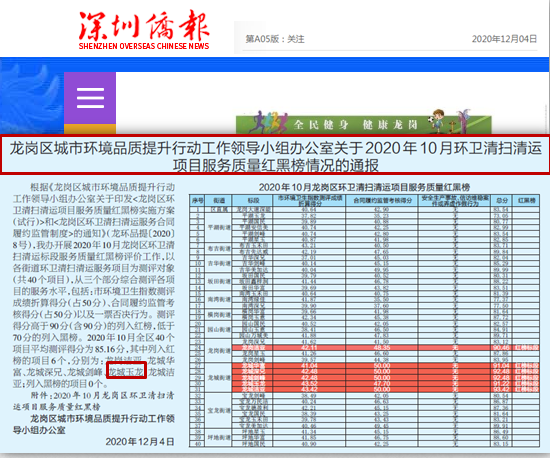Click the 宝龙街道 cell in the table
The height and width of the screenshot is (458, 550).
(219, 410)
